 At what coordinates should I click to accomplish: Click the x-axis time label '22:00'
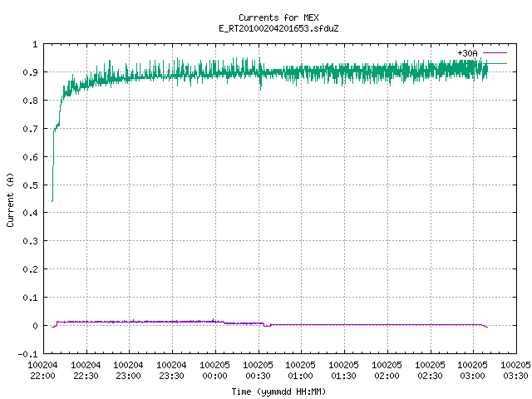(x=42, y=376)
